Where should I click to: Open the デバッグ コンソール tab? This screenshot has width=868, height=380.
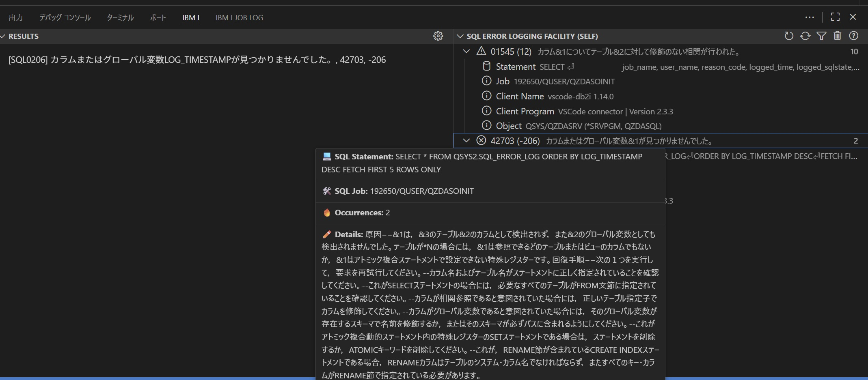coord(65,18)
